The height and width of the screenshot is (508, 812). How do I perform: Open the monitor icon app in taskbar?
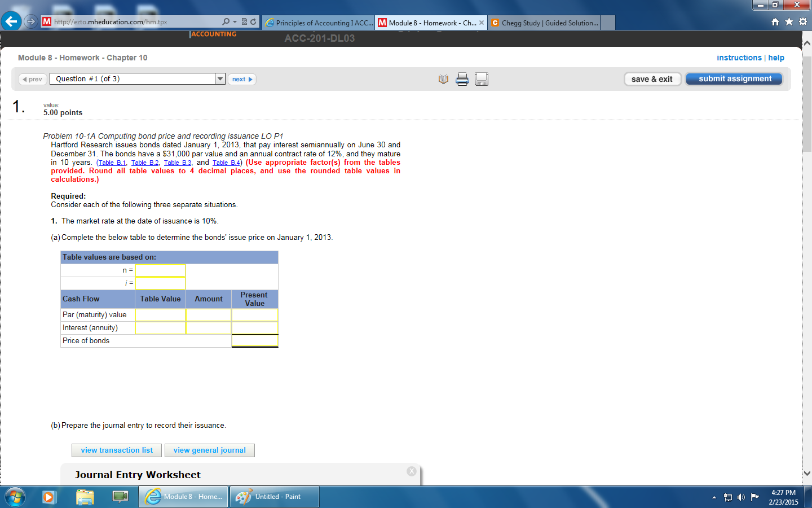pos(120,497)
